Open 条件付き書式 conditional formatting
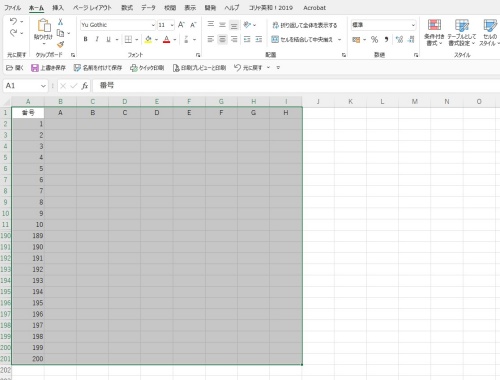The image size is (500, 380). coord(434,32)
